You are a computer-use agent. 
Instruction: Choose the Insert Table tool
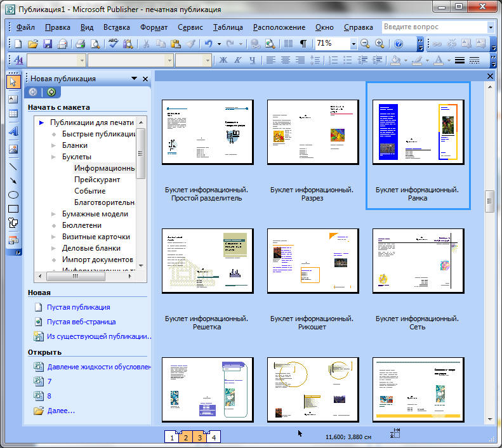pyautogui.click(x=13, y=114)
